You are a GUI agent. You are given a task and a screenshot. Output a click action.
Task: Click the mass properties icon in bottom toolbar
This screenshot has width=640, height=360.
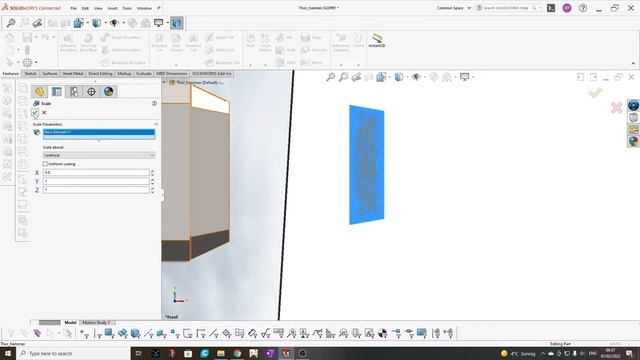tap(382, 333)
